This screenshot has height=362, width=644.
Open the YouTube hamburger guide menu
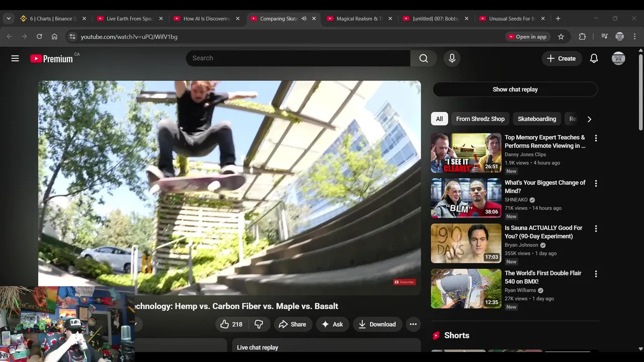coord(15,58)
